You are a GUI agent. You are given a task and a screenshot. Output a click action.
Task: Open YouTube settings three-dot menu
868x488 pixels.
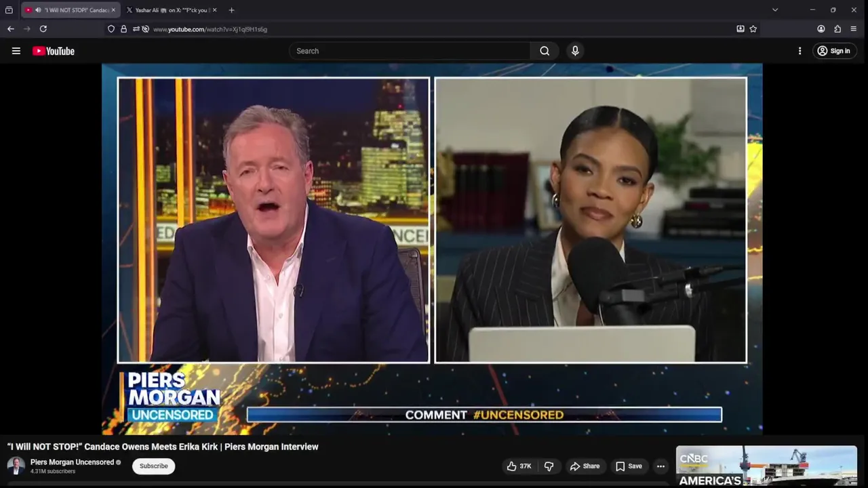pyautogui.click(x=800, y=51)
